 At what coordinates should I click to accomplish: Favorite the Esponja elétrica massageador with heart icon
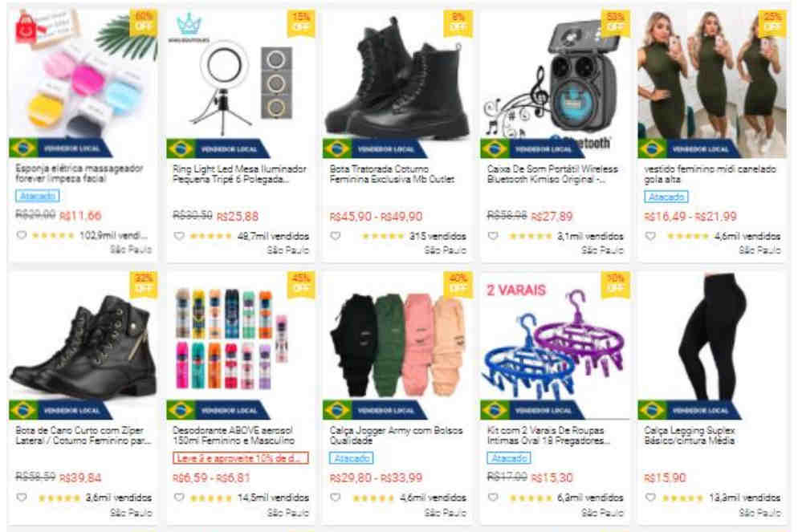(x=22, y=235)
